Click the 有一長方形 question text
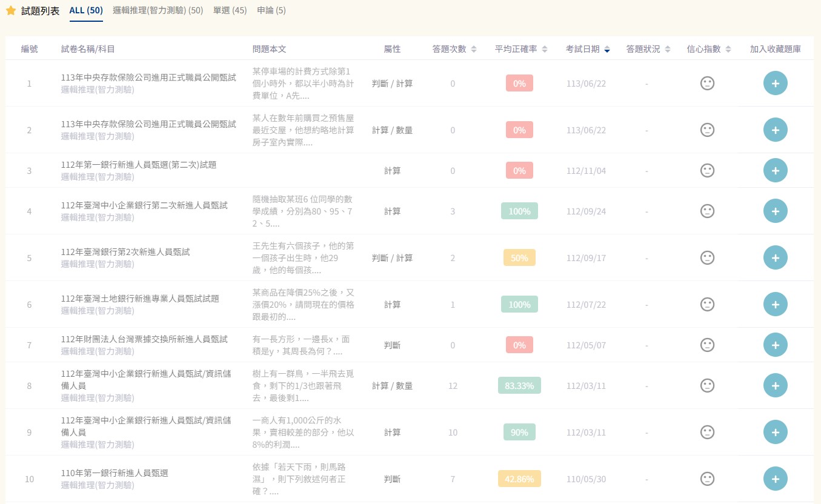Viewport: 821px width, 504px height. tap(301, 345)
